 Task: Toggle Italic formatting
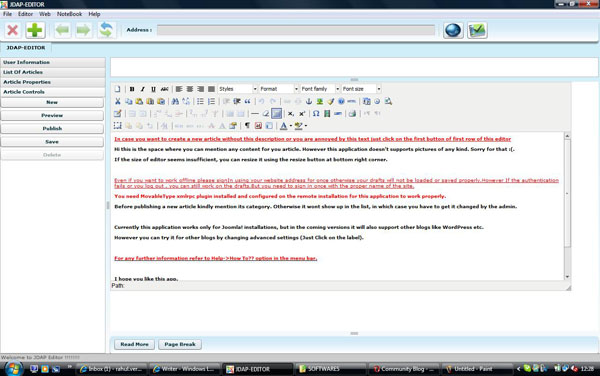143,89
